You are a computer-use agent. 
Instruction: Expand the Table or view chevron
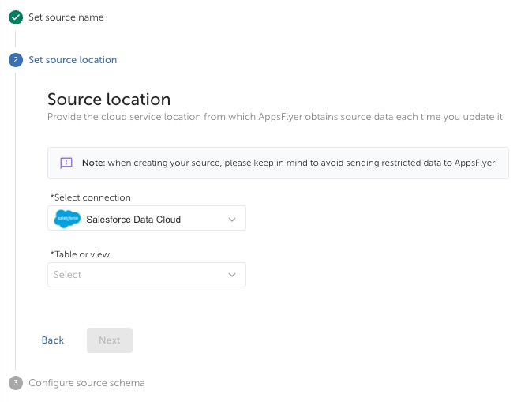pyautogui.click(x=232, y=275)
